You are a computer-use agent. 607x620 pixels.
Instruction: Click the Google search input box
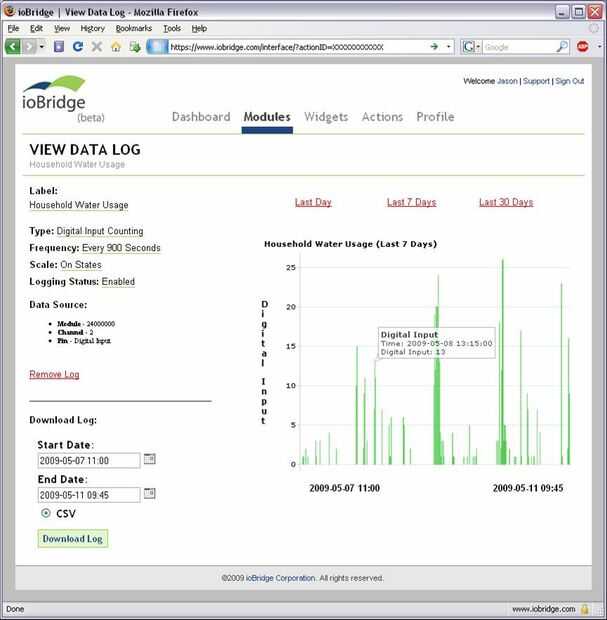coord(519,47)
